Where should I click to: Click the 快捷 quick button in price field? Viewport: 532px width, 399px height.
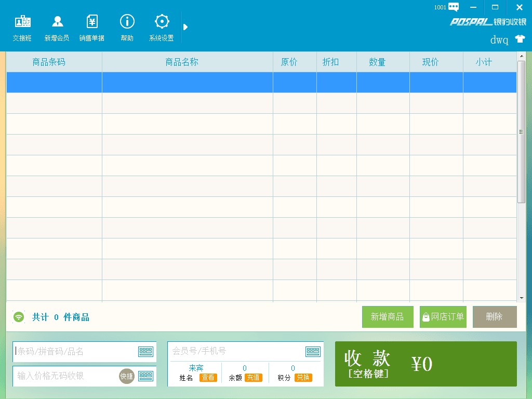[126, 376]
